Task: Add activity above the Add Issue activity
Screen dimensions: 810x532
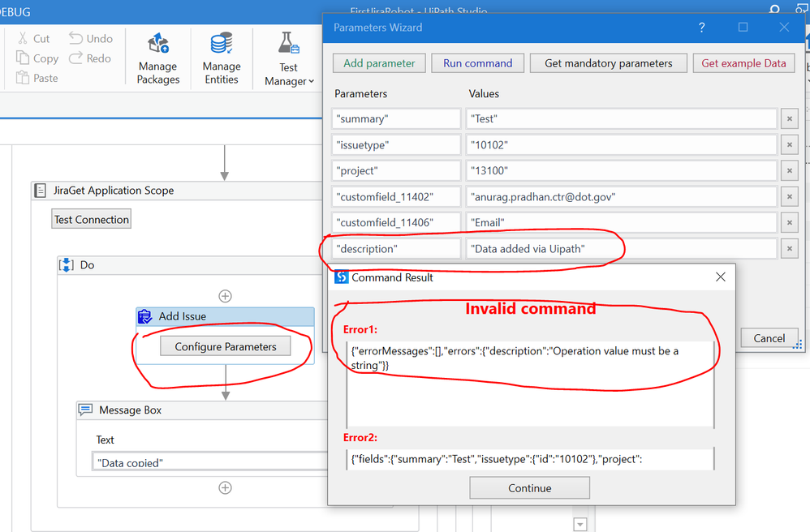Action: click(x=226, y=296)
